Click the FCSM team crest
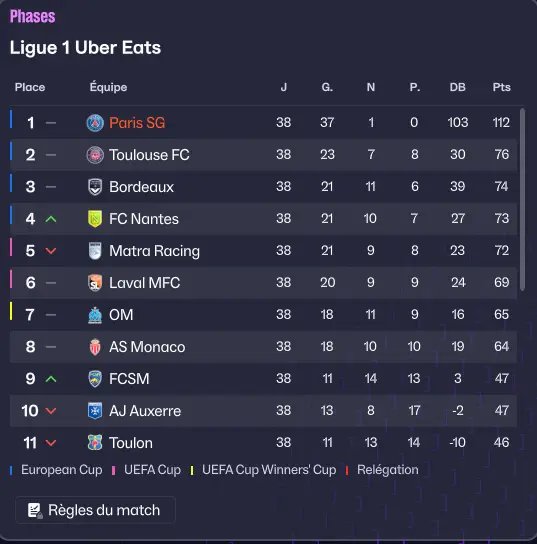 [95, 379]
